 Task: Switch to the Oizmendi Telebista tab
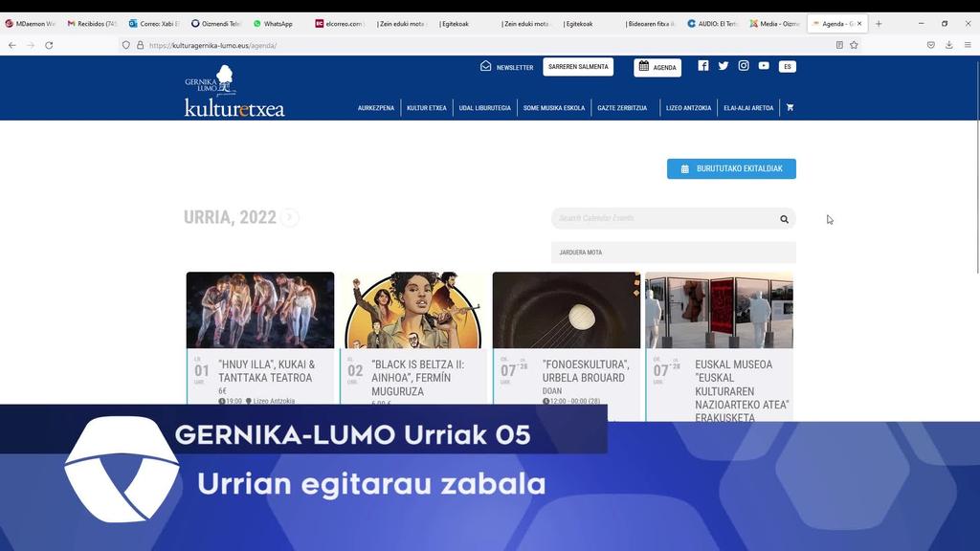click(x=216, y=24)
